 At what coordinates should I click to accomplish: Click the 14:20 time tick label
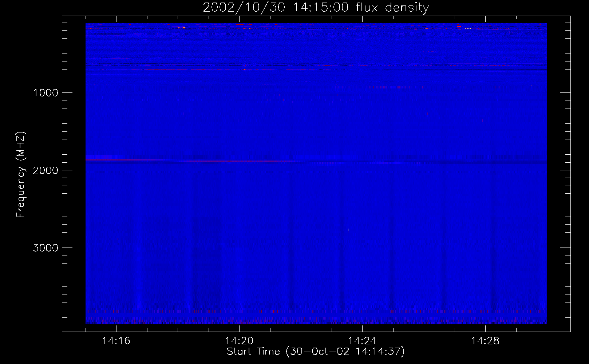(x=239, y=341)
